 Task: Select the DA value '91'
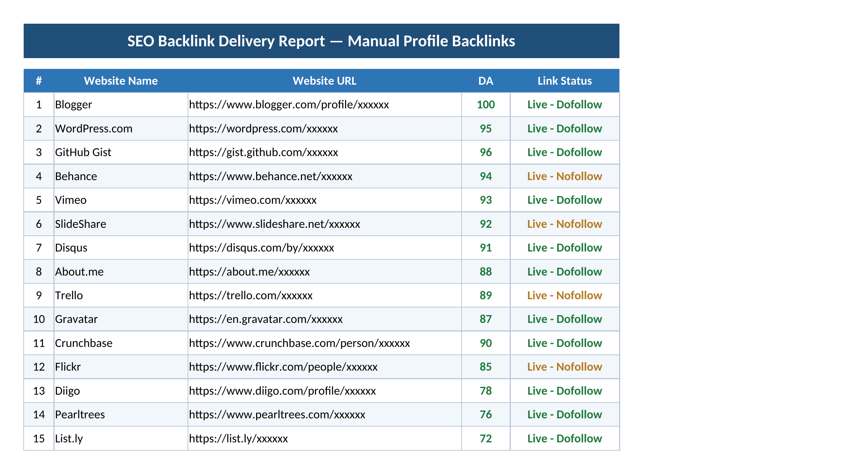[x=486, y=248]
